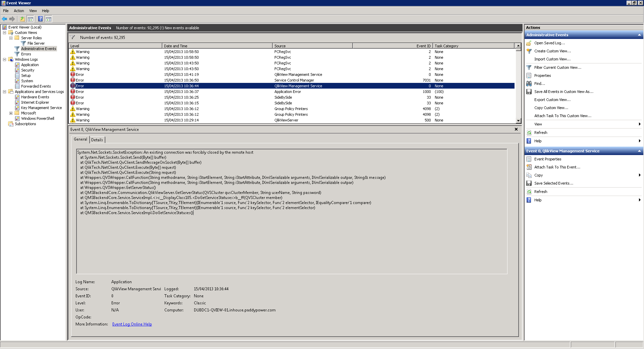Click the Forward arrow toolbar icon
The height and width of the screenshot is (349, 644).
[12, 19]
